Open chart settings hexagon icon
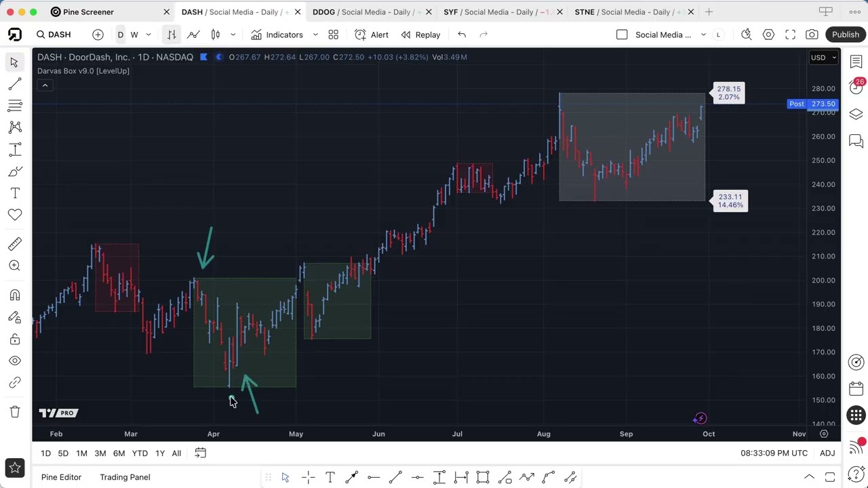 768,35
